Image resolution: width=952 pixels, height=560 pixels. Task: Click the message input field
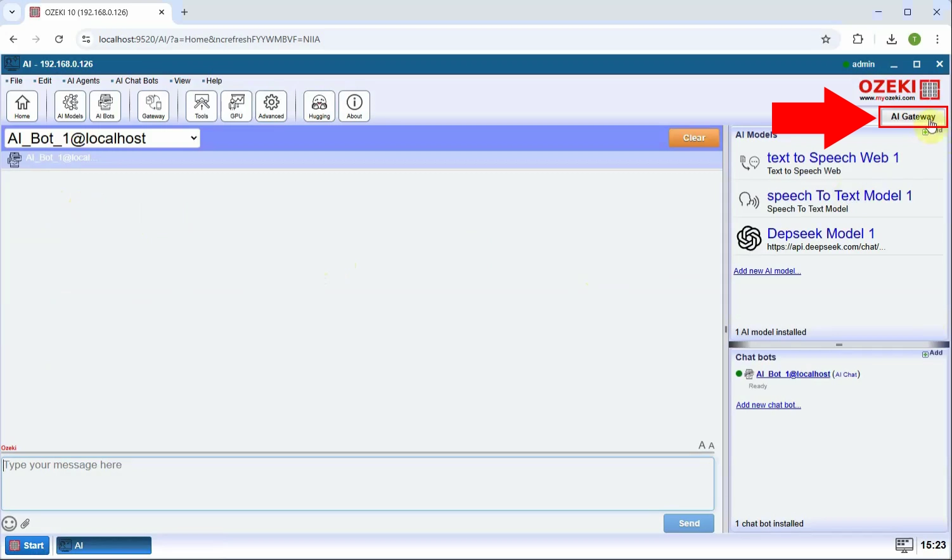click(357, 484)
